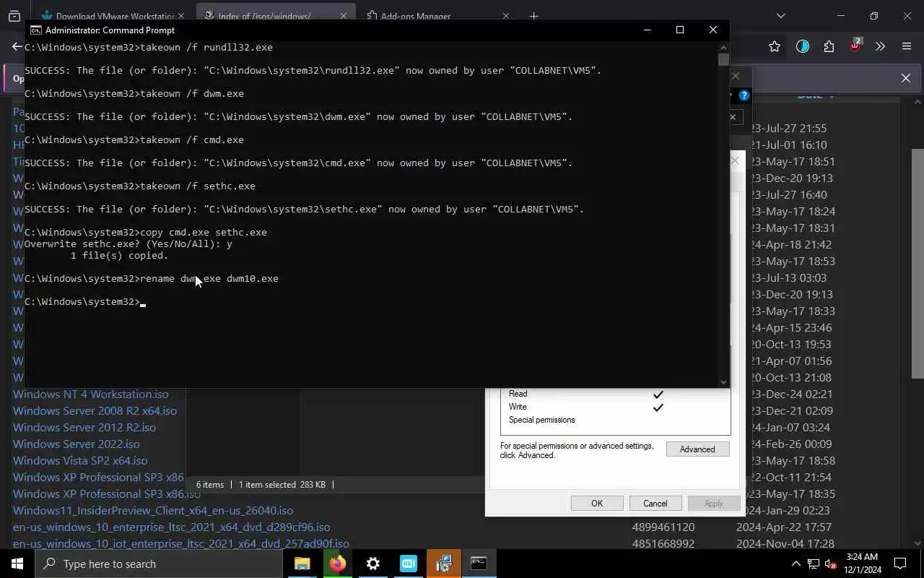Open Windows Vista SP2 x64.iso link
This screenshot has width=924, height=578.
[x=79, y=460]
